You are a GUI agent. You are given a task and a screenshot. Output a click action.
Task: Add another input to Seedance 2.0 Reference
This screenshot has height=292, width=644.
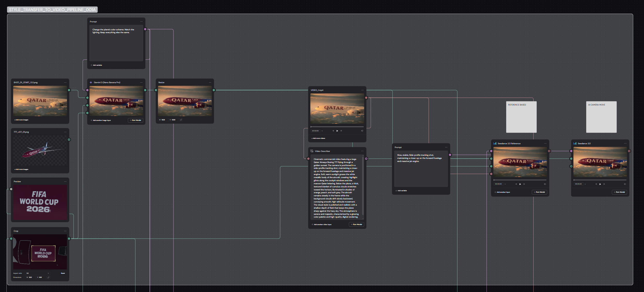(x=502, y=192)
